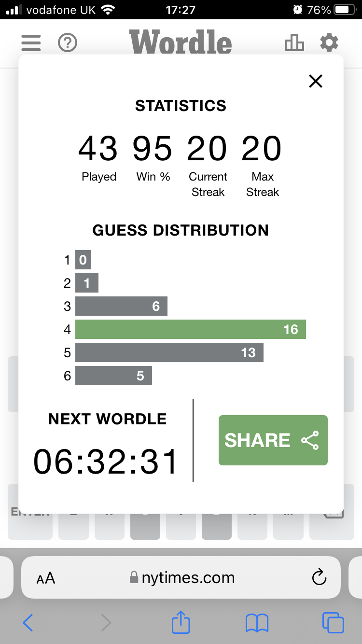Tap the Wordle title logo
The image size is (362, 644).
tap(181, 42)
